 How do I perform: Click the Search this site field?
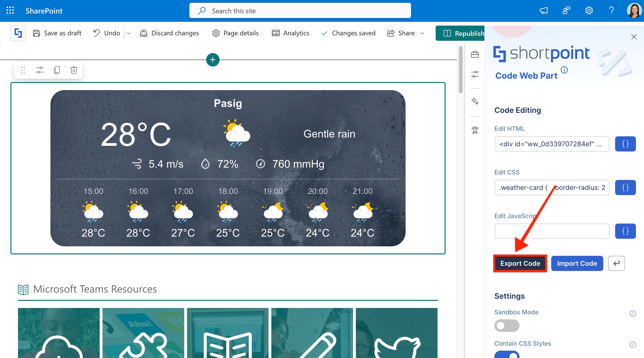300,11
